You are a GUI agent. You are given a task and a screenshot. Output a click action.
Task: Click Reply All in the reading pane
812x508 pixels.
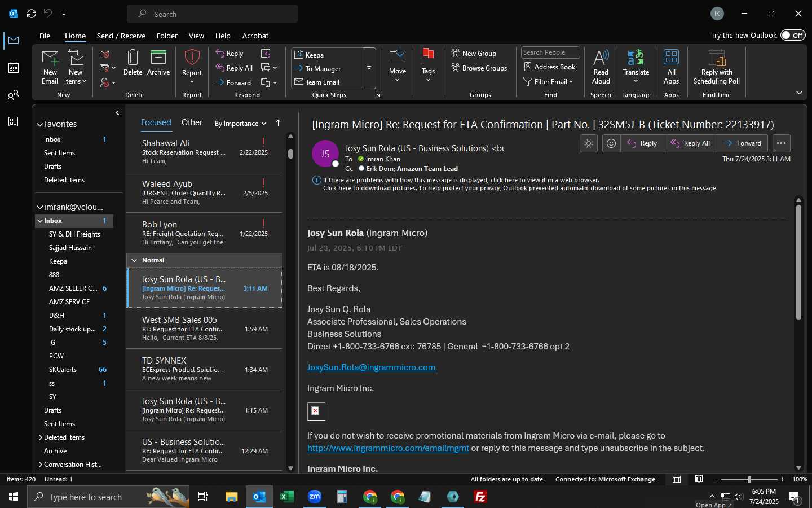coord(691,143)
